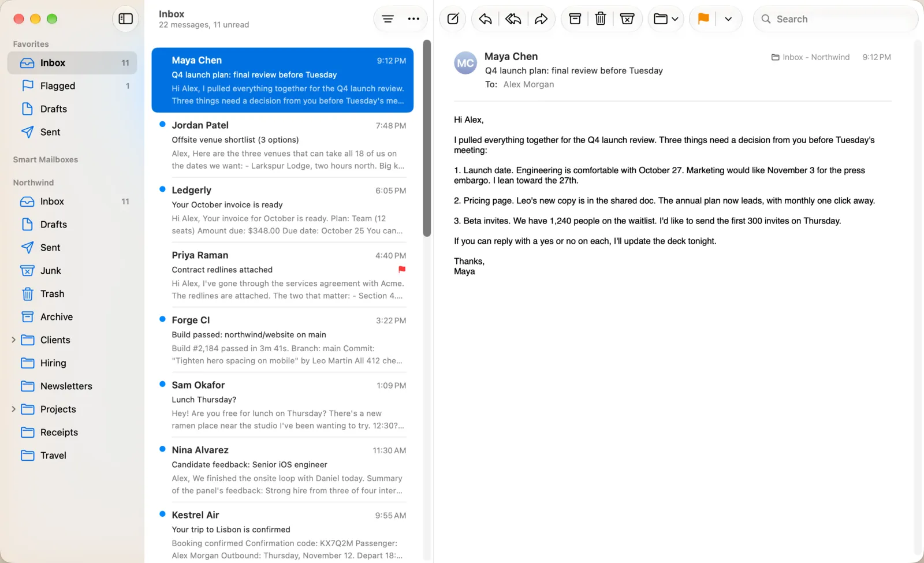This screenshot has height=563, width=924.
Task: Open Sam Okafor's Lunch Thursday email
Action: click(282, 405)
